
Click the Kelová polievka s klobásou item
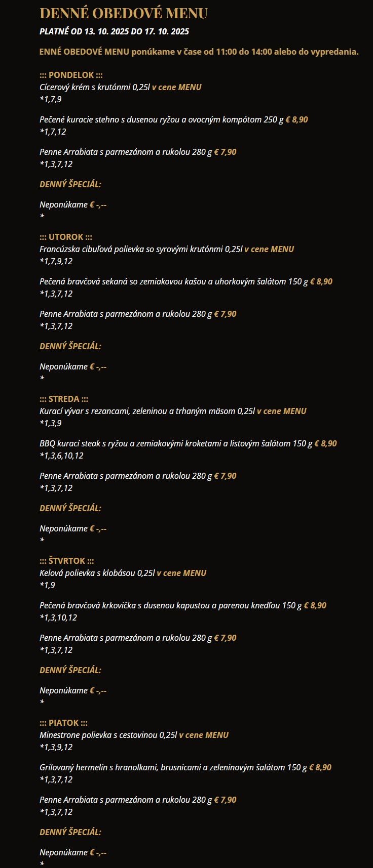coord(97,573)
